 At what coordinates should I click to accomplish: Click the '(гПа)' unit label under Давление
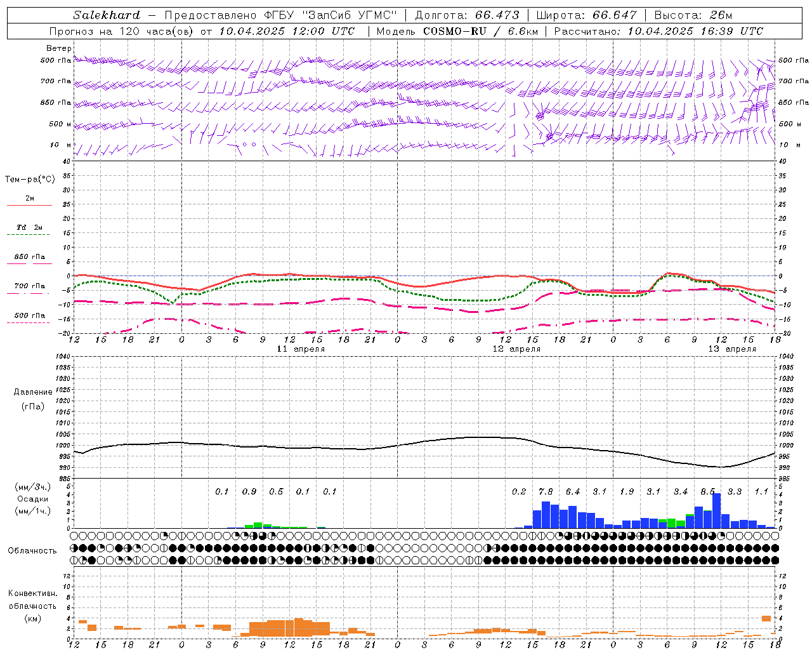click(x=33, y=406)
